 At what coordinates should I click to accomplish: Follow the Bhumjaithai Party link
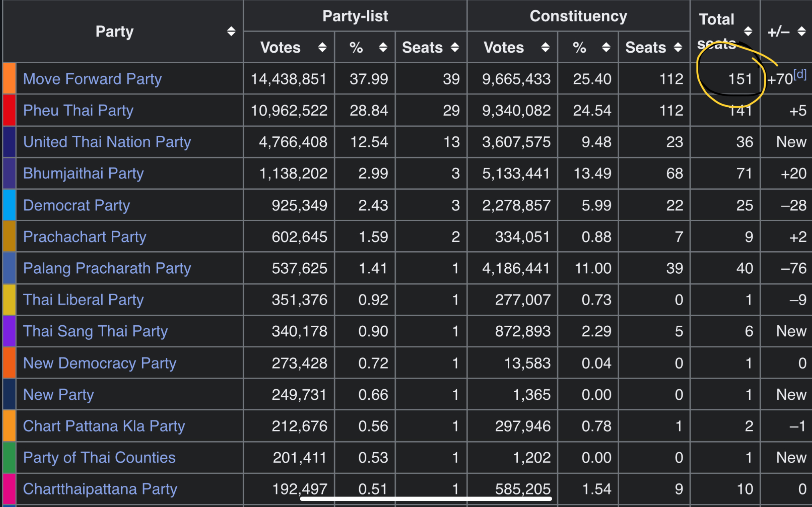(83, 173)
